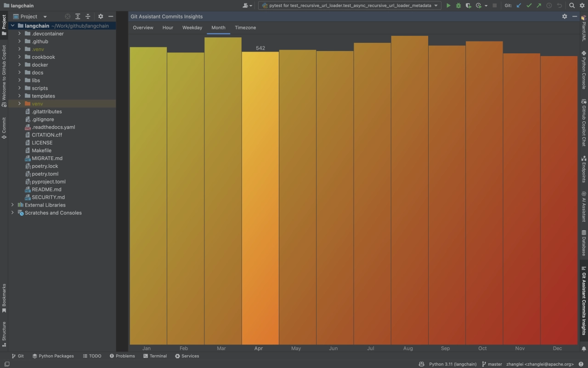Screen dimensions: 588x368
Task: Expand the libs folder in the tree
Action: (x=20, y=80)
